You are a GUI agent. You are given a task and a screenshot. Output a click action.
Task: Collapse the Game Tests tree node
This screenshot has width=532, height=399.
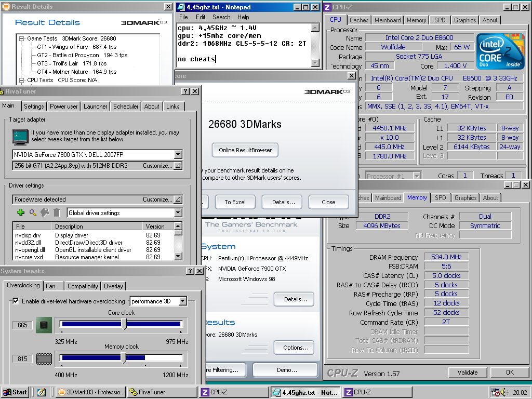point(22,38)
